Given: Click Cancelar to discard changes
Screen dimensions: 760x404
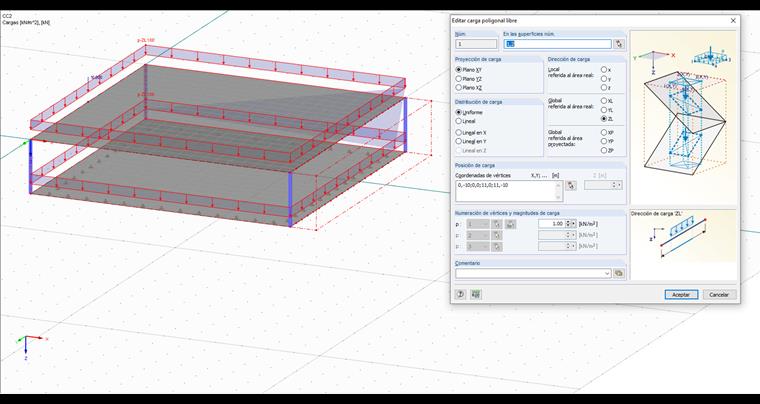Looking at the screenshot, I should [x=719, y=295].
